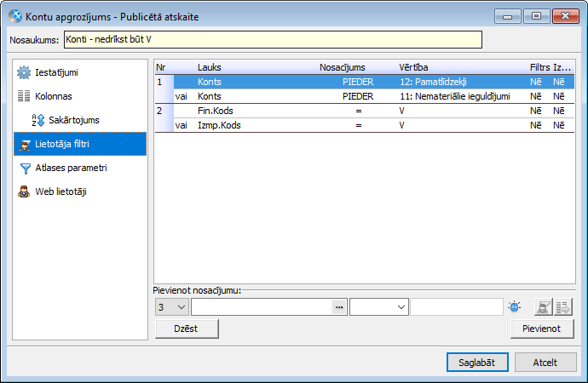Click the Vērtība column header
Viewport: 588px width, 383px height.
tap(413, 67)
